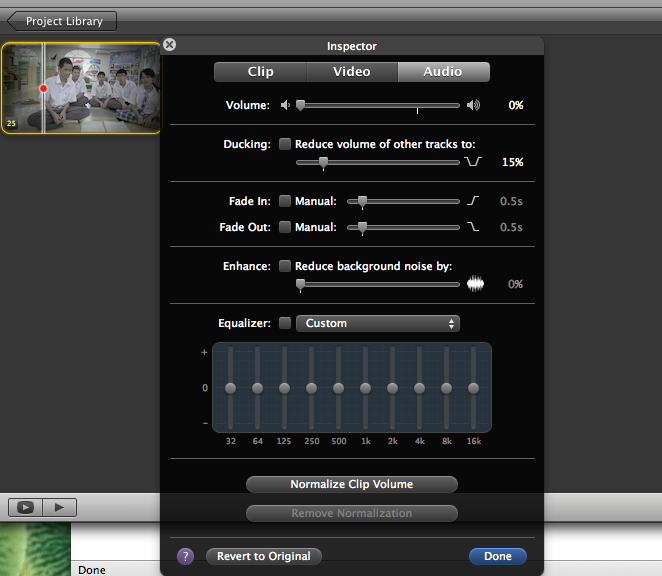This screenshot has width=662, height=576.
Task: Click the Fade In 0.5s value
Action: coord(511,201)
